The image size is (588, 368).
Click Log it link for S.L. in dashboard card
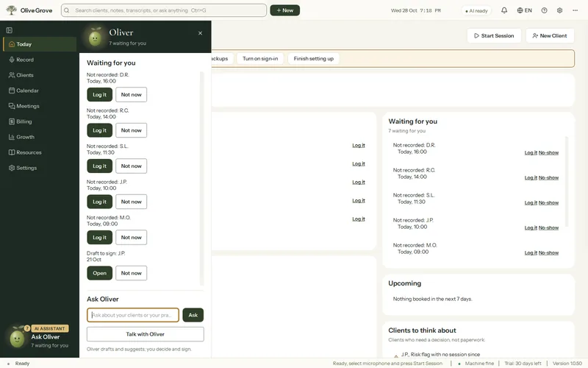pyautogui.click(x=531, y=203)
